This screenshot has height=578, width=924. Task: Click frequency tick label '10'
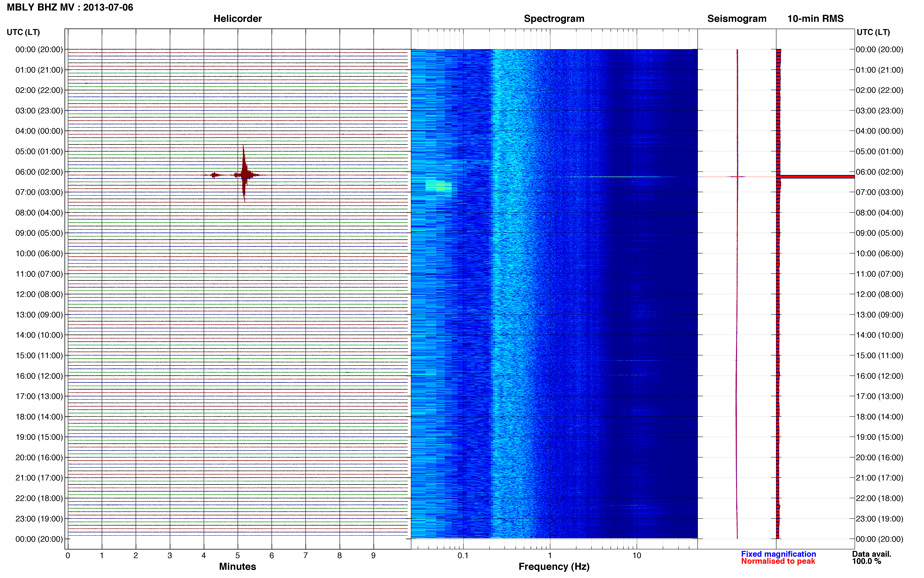pos(636,555)
